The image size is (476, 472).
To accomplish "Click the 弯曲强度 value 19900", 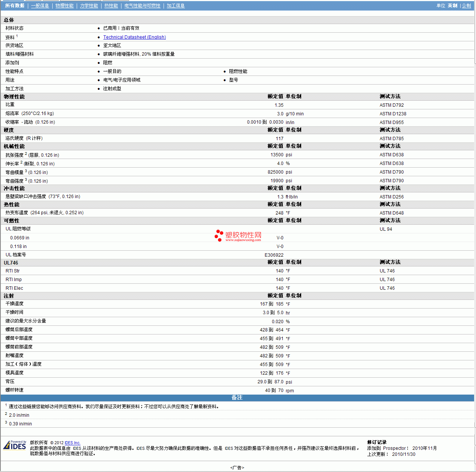I will coord(277,181).
